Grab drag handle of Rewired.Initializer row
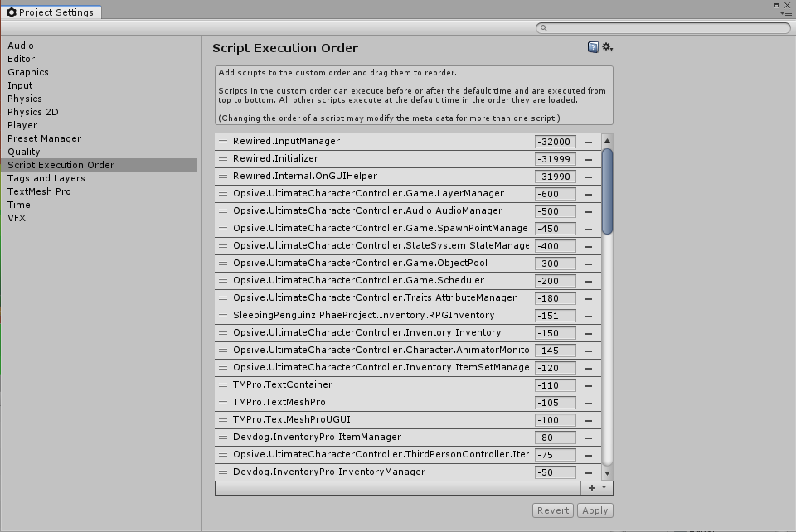The width and height of the screenshot is (796, 532). [223, 159]
